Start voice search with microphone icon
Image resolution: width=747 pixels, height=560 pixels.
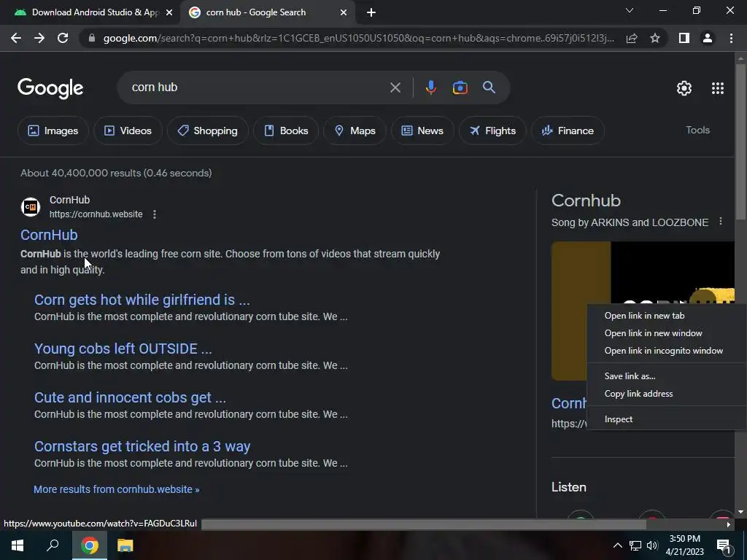pyautogui.click(x=430, y=87)
